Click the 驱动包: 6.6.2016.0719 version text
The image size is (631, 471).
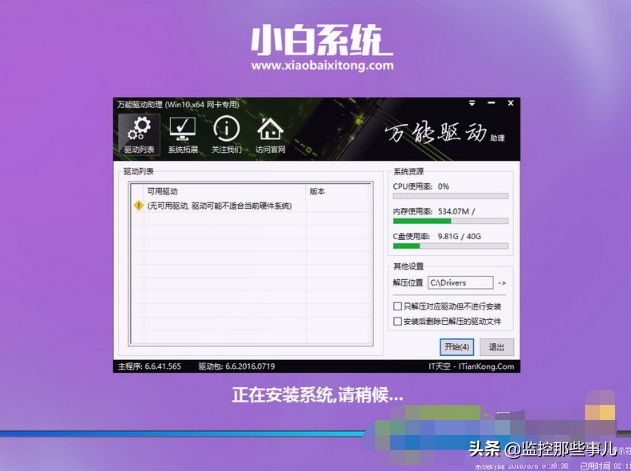[x=237, y=366]
